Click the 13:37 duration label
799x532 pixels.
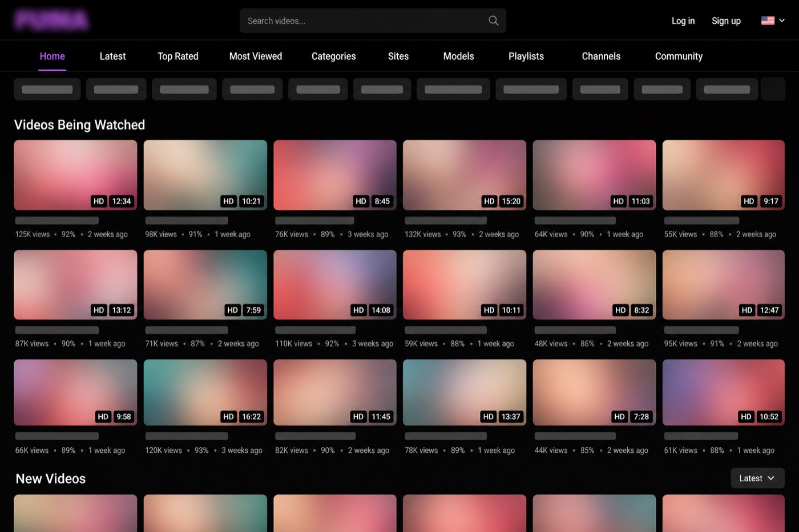click(511, 417)
